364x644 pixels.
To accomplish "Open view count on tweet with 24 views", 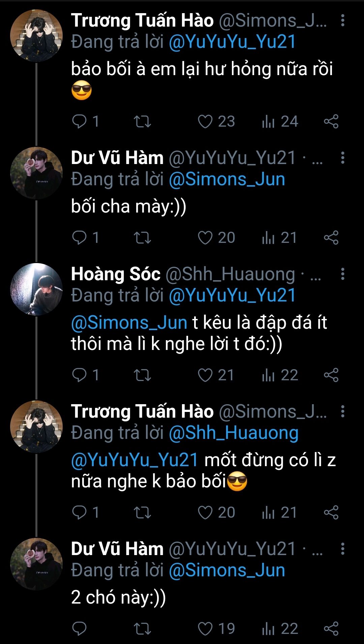I will (280, 122).
